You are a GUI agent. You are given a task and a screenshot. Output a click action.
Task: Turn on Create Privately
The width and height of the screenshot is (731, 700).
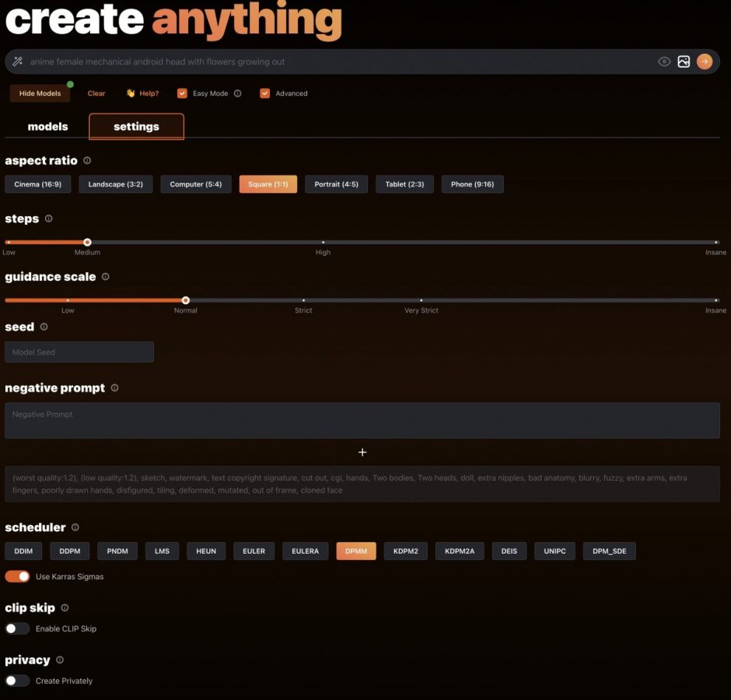[17, 681]
